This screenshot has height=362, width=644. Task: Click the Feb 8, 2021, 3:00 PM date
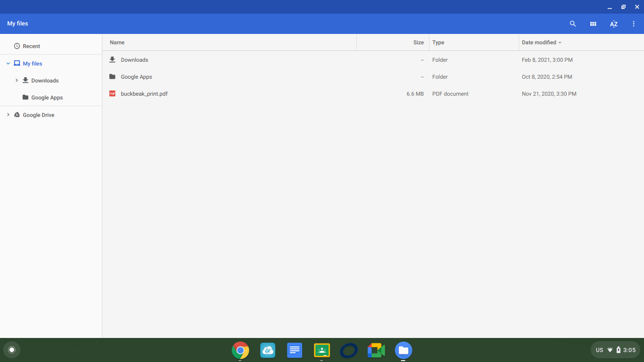(547, 60)
